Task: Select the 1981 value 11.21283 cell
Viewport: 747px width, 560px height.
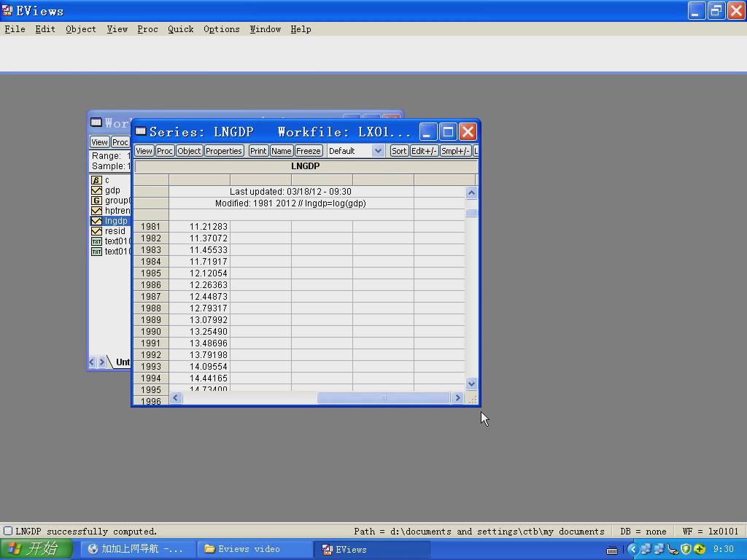Action: 199,227
